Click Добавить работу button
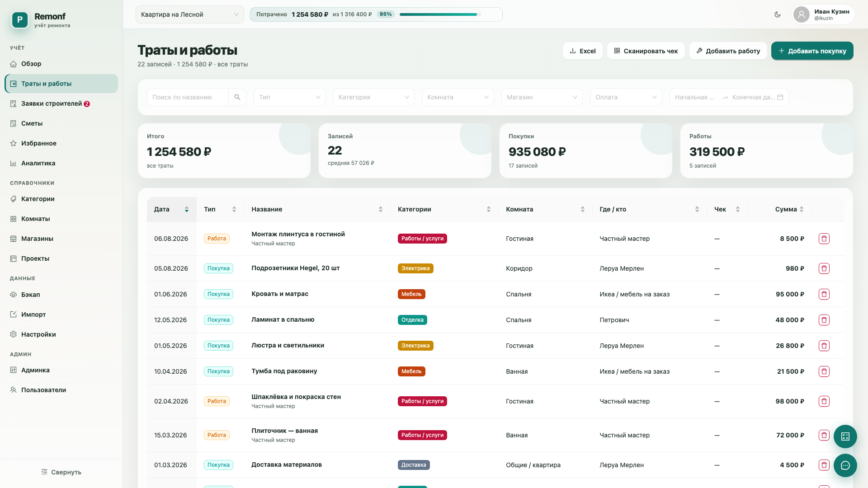Viewport: 868px width, 488px height. (x=728, y=51)
